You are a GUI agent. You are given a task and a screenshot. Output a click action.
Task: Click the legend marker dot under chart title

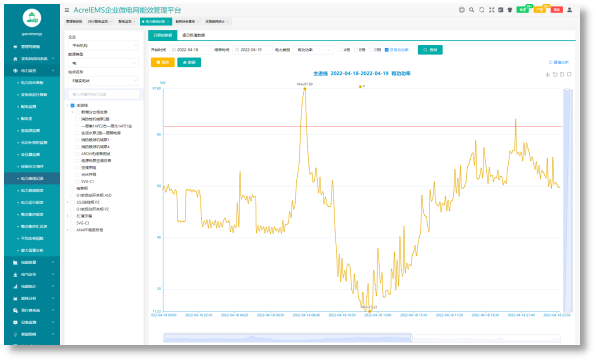[360, 87]
